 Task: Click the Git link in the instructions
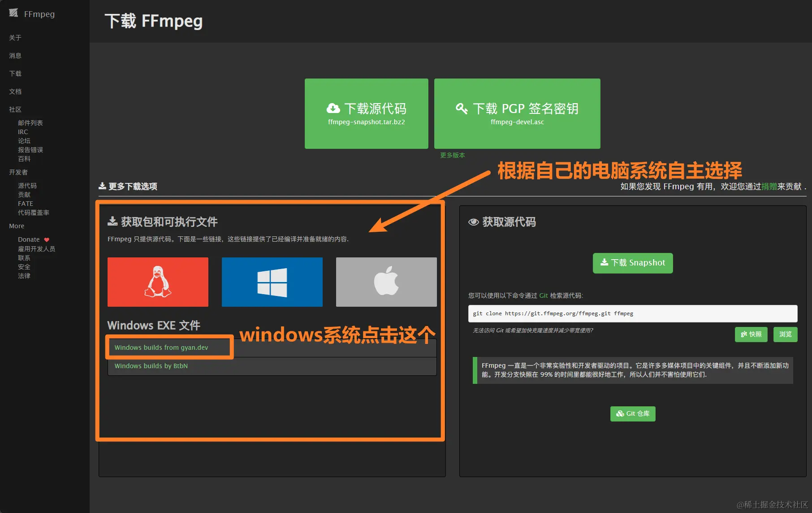click(544, 296)
